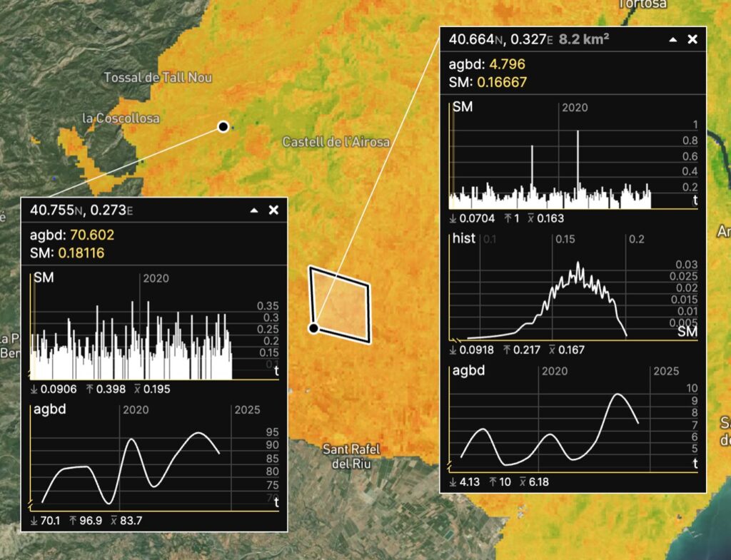Click the Sant Rafael del Riu map label
This screenshot has height=560, width=731.
352,456
